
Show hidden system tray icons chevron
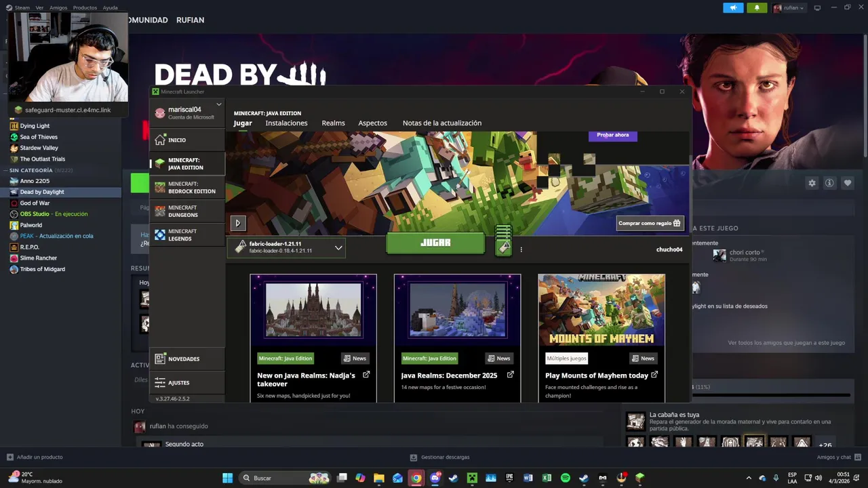click(x=749, y=478)
